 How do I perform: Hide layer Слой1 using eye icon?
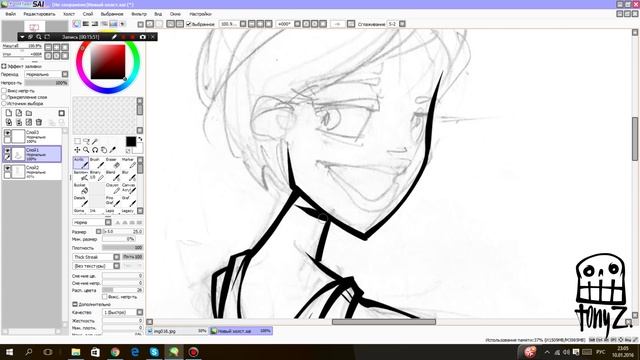tap(7, 151)
